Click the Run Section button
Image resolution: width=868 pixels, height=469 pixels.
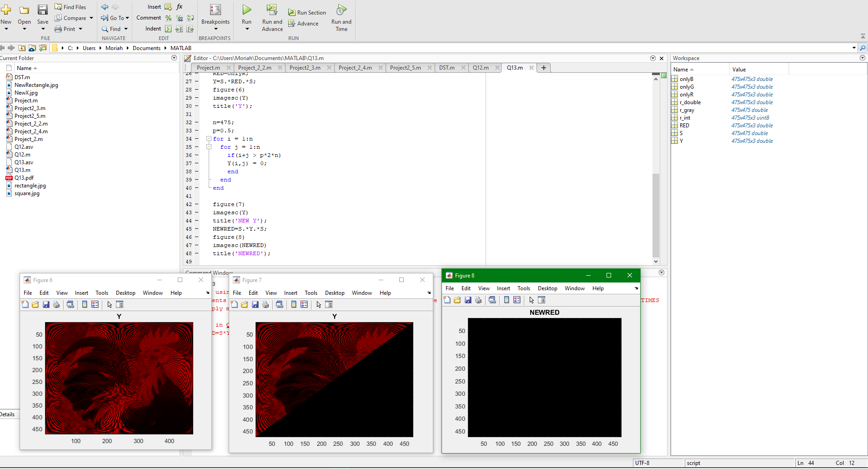coord(307,13)
